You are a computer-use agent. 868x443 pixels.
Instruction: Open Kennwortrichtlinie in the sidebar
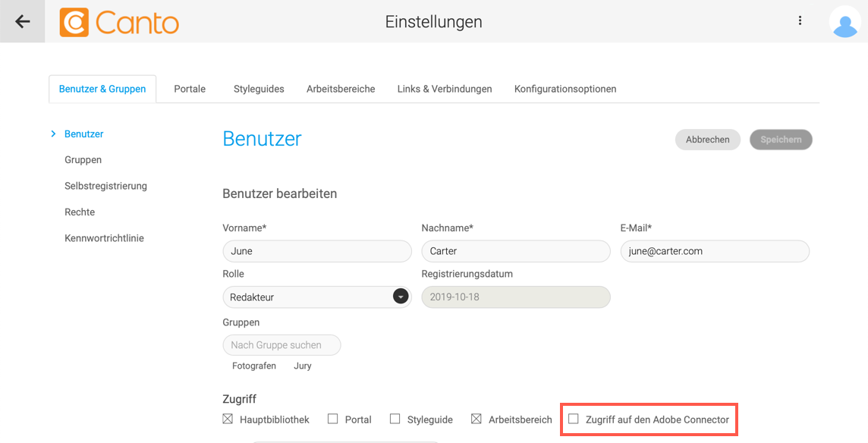pos(104,238)
